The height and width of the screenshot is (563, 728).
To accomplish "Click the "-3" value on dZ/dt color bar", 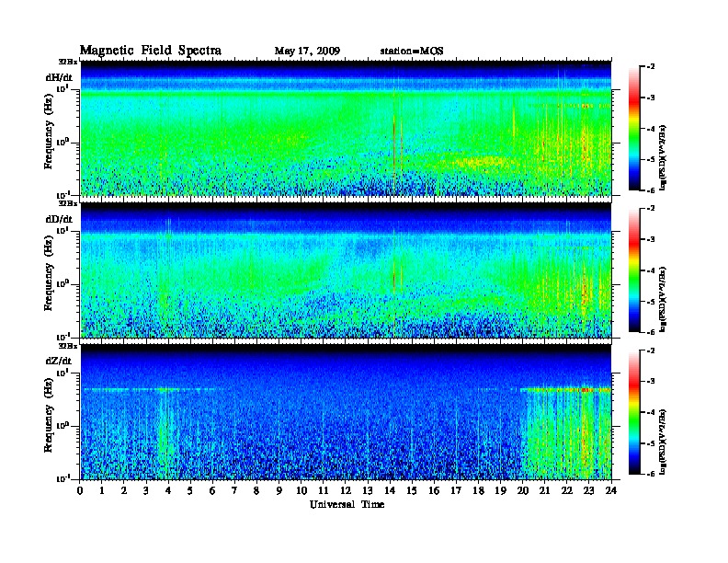I will click(651, 382).
